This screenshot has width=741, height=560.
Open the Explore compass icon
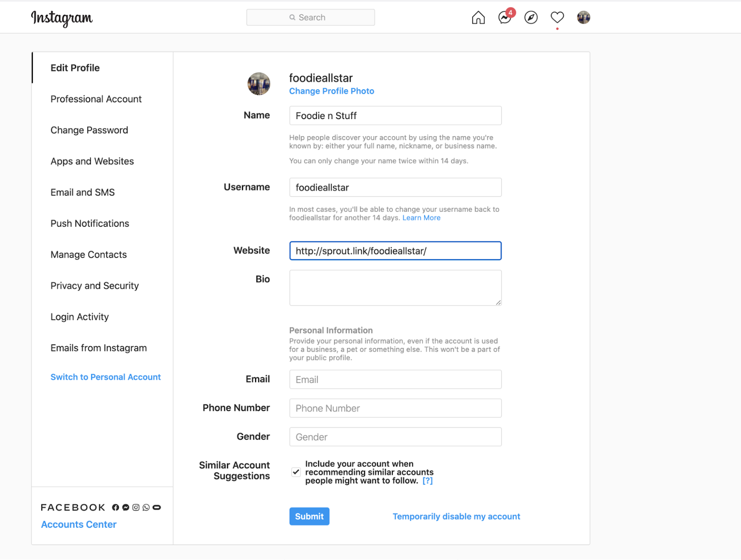pos(531,18)
